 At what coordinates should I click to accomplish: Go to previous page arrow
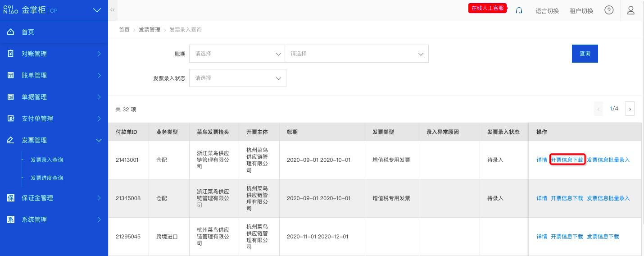point(599,109)
